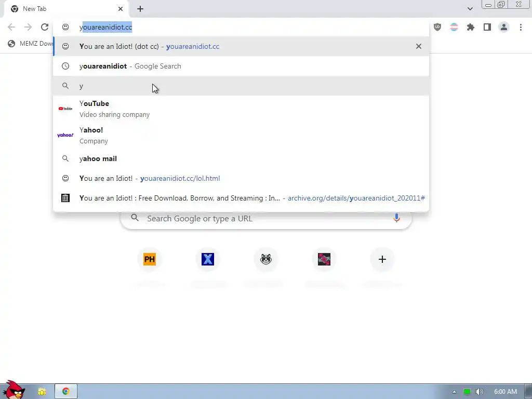Choose the Yahoo! Company suggestion
The image size is (532, 399).
[241, 136]
